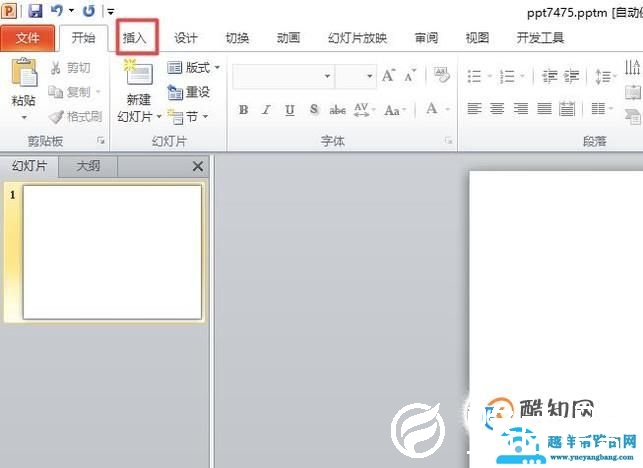Switch to the 设计 (Design) tab
The image size is (643, 468).
coord(186,38)
